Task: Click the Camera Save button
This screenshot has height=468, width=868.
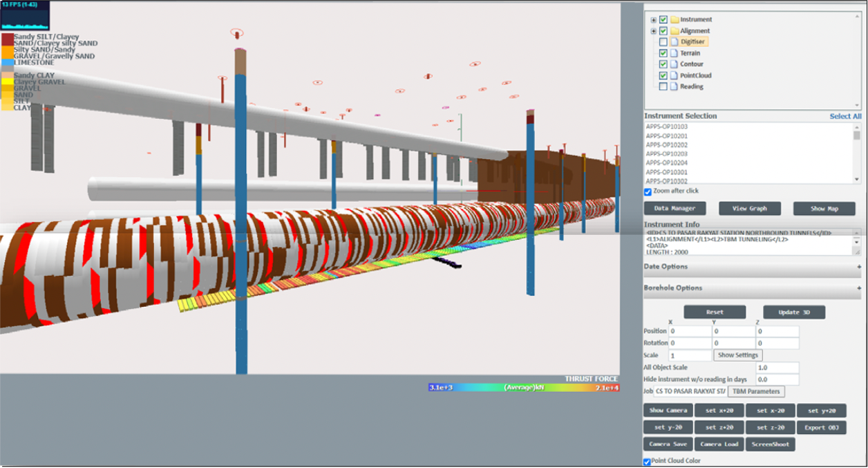Action: point(668,444)
